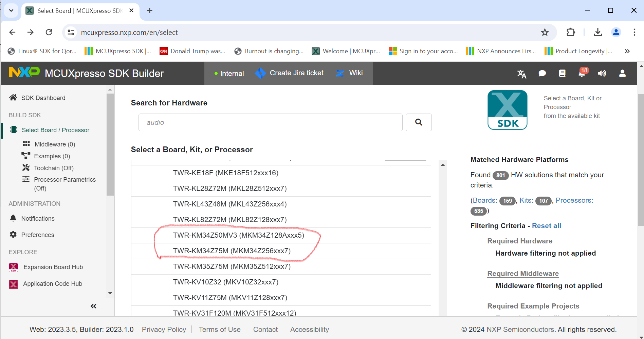The image size is (644, 339).
Task: Click the audio hardware search field
Action: [x=270, y=122]
